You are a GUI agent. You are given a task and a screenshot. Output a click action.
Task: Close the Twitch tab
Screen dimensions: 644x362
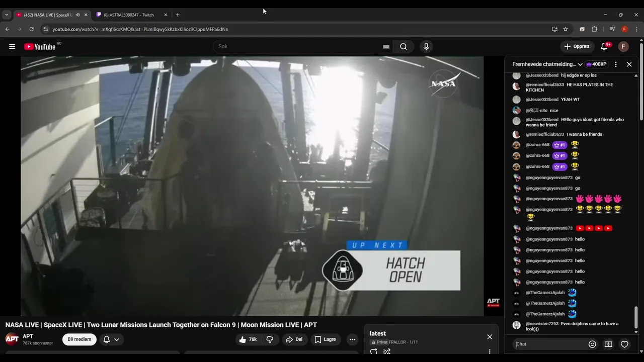tap(166, 15)
